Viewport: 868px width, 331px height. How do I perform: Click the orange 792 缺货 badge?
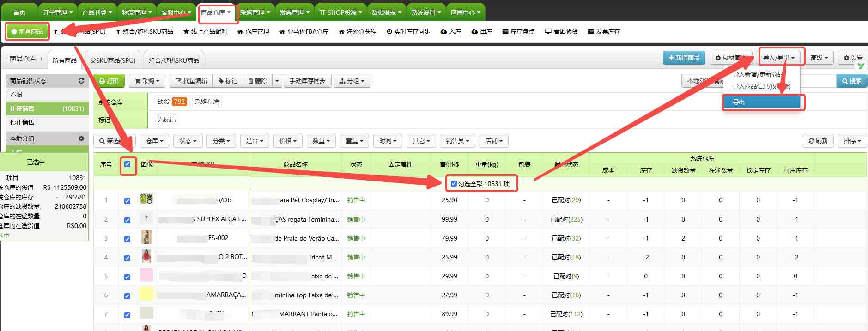point(179,102)
